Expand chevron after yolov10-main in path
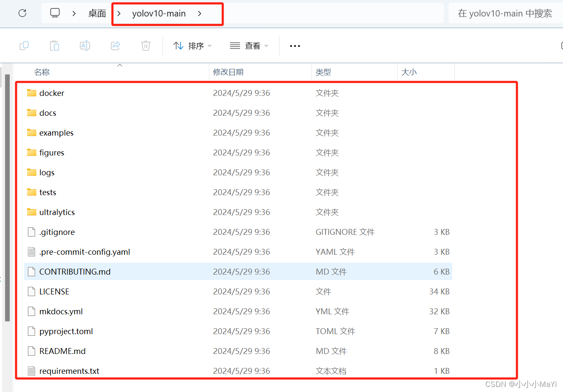The width and height of the screenshot is (563, 392). click(200, 14)
